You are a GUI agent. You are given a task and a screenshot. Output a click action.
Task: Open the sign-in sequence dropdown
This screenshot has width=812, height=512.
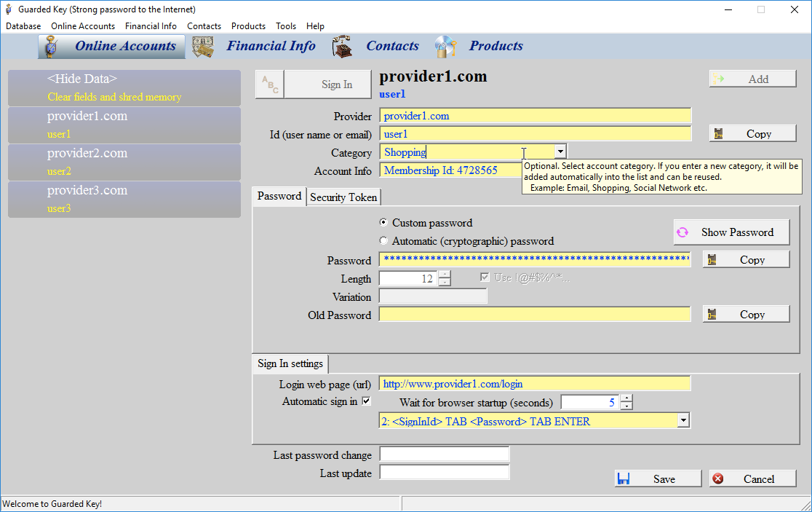(x=683, y=421)
